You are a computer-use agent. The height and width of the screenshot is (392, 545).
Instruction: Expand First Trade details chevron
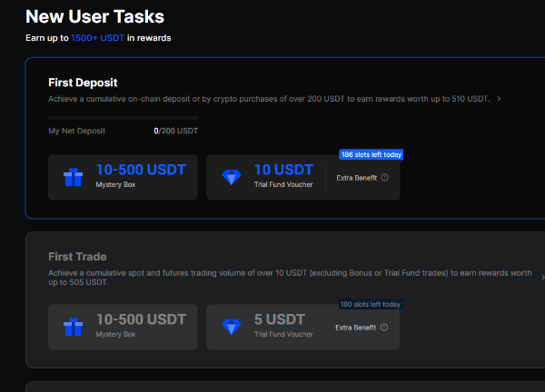pos(543,277)
